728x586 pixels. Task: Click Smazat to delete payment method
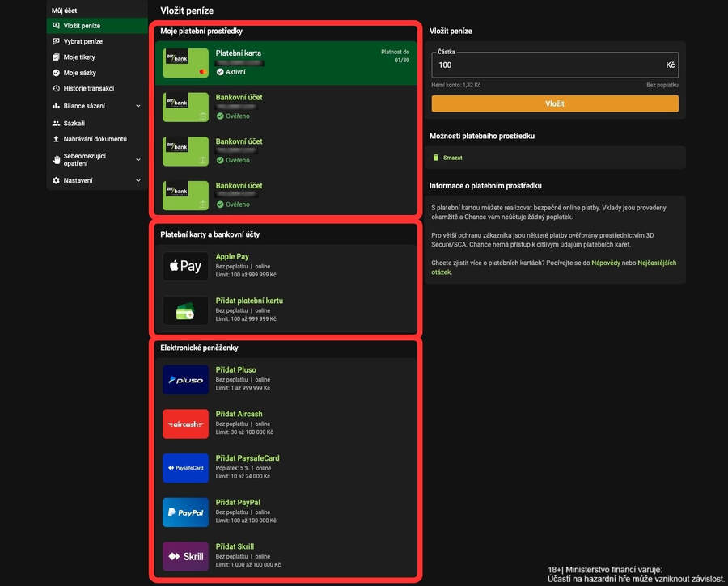452,158
